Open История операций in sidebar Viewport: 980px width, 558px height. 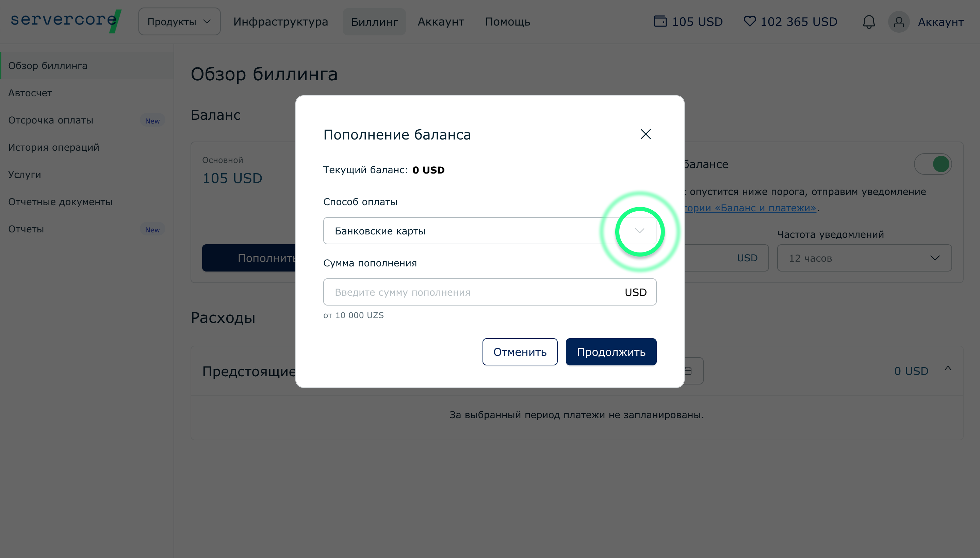(87, 147)
